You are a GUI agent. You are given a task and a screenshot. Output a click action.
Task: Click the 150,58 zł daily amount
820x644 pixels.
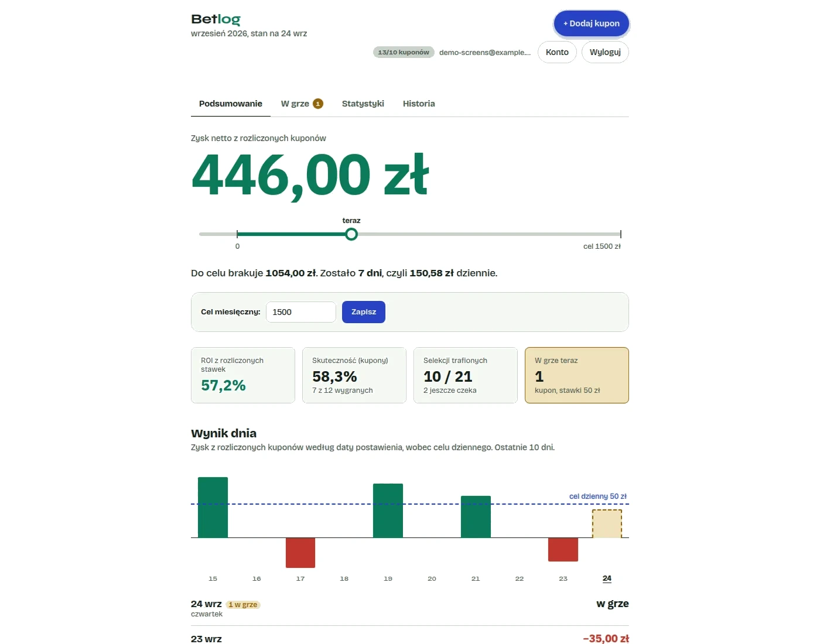(x=432, y=273)
